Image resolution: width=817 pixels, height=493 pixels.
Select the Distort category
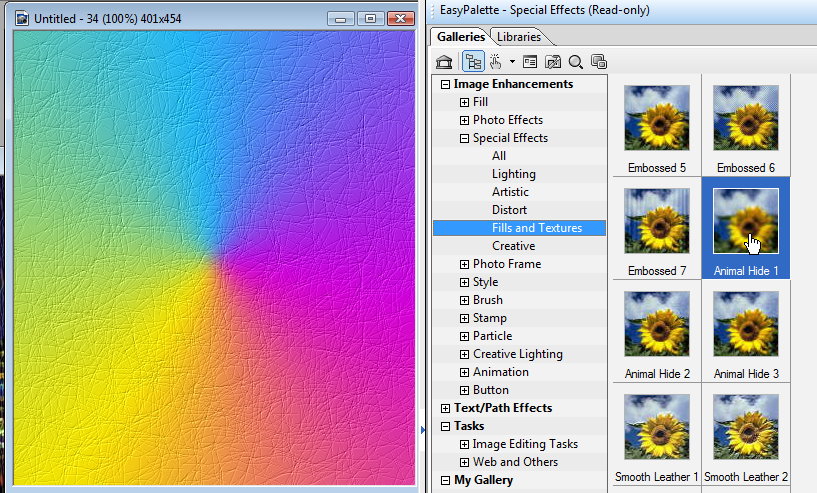click(509, 210)
